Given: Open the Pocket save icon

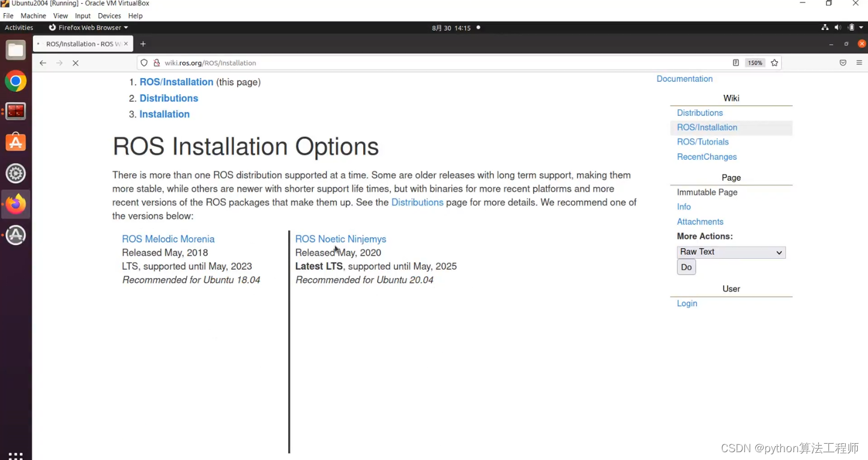Looking at the screenshot, I should pos(843,63).
